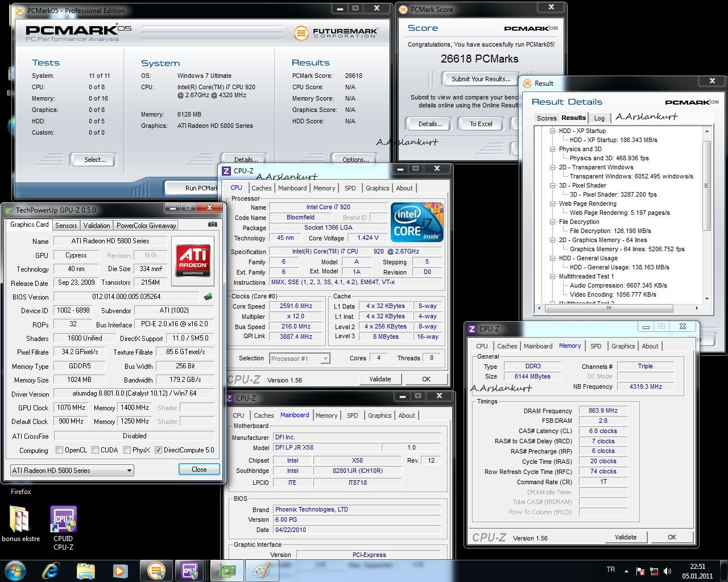Viewport: 728px width, 582px height.
Task: Collapse the Multithreaded Test 1 node
Action: 552,276
